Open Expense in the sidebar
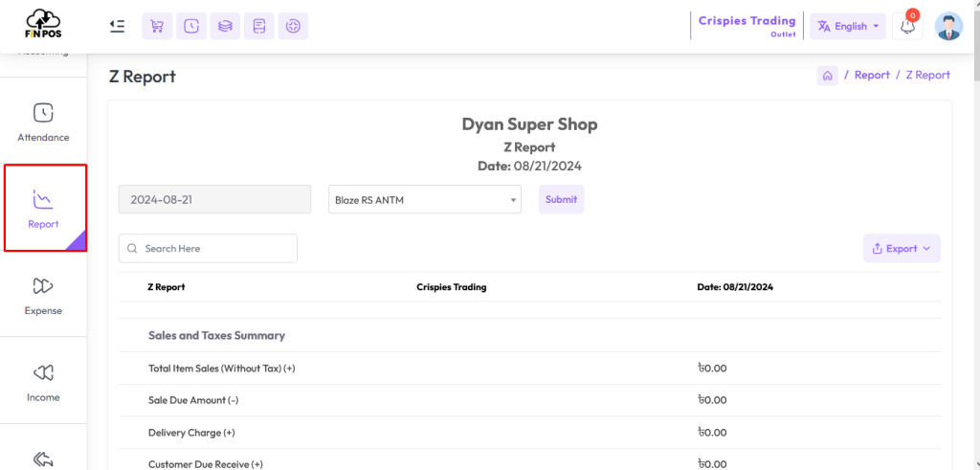Screen dimensions: 980x470 pyautogui.click(x=43, y=296)
